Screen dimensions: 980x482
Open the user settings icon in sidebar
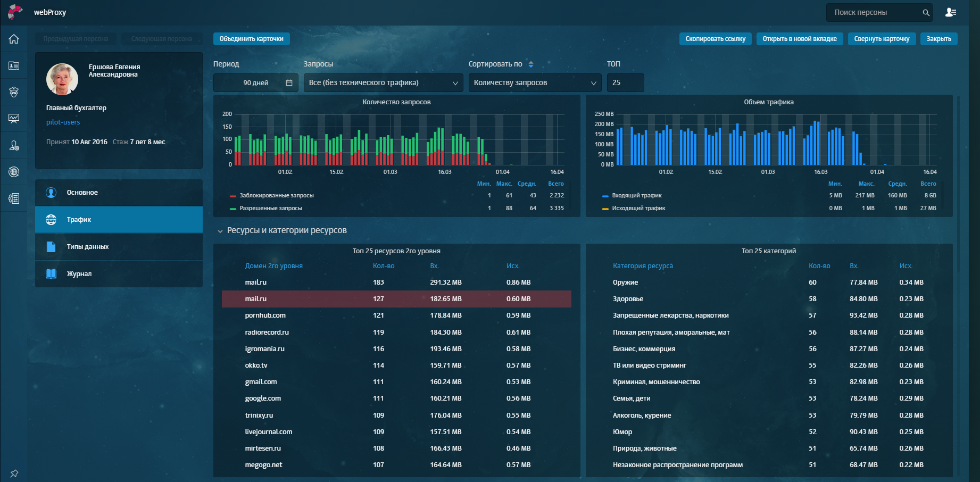14,145
